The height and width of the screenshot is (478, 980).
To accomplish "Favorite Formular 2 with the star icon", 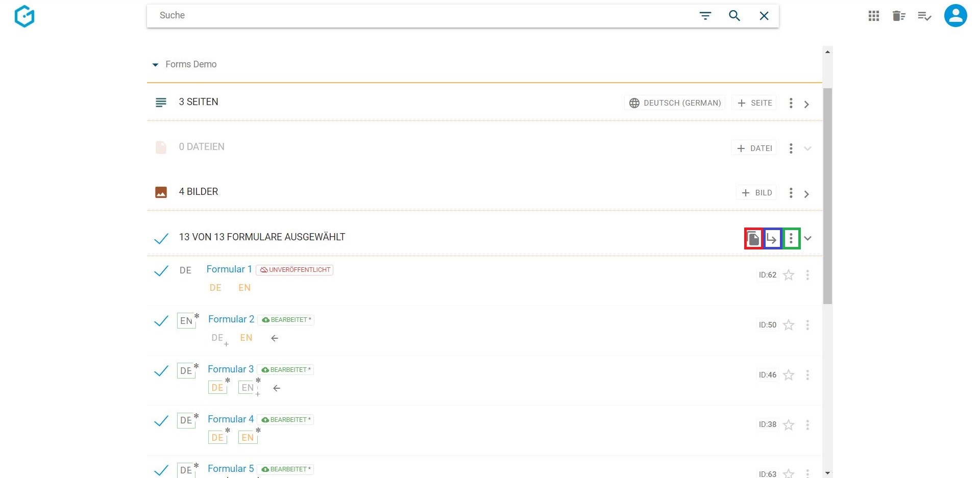I will (x=789, y=325).
